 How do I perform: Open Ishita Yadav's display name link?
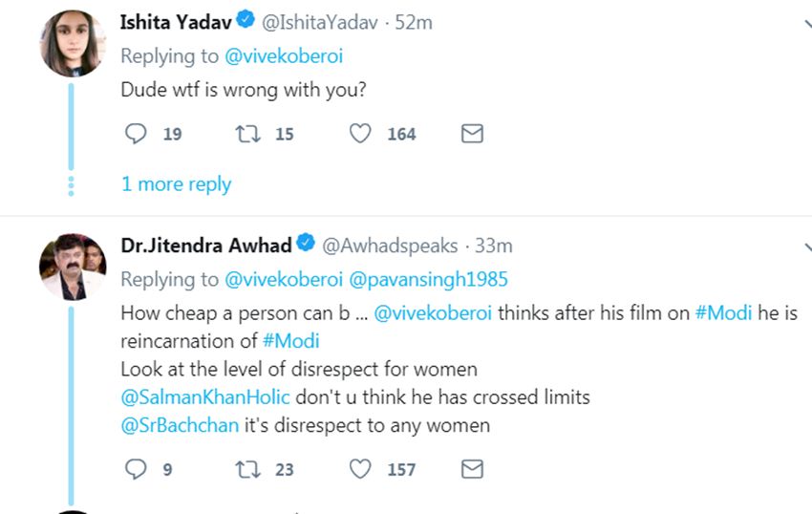(x=176, y=22)
